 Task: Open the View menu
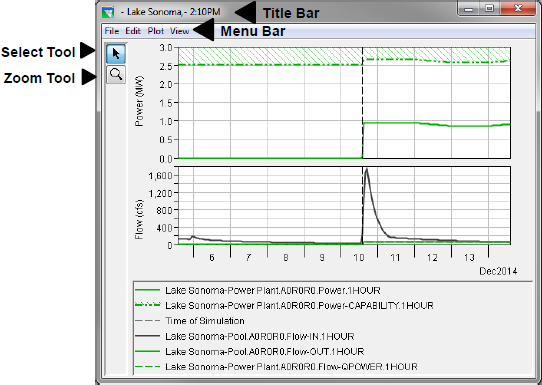pos(179,31)
